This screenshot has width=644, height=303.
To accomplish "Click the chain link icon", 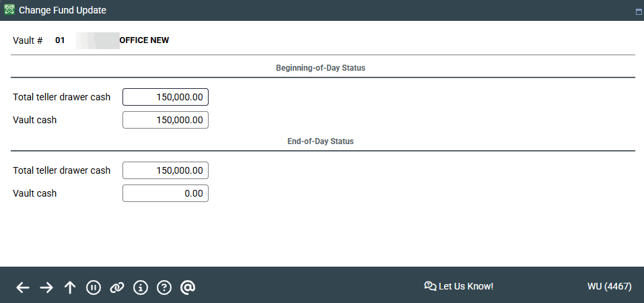I will tap(117, 288).
